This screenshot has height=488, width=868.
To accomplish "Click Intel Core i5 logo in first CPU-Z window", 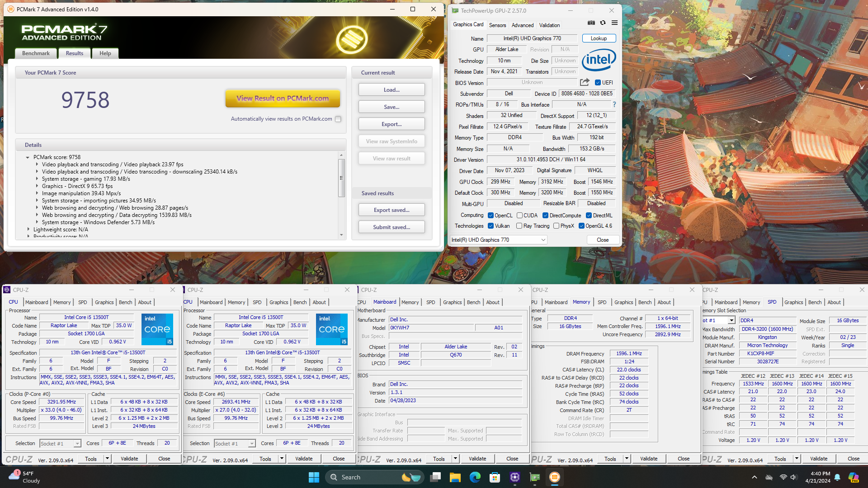I will [157, 329].
